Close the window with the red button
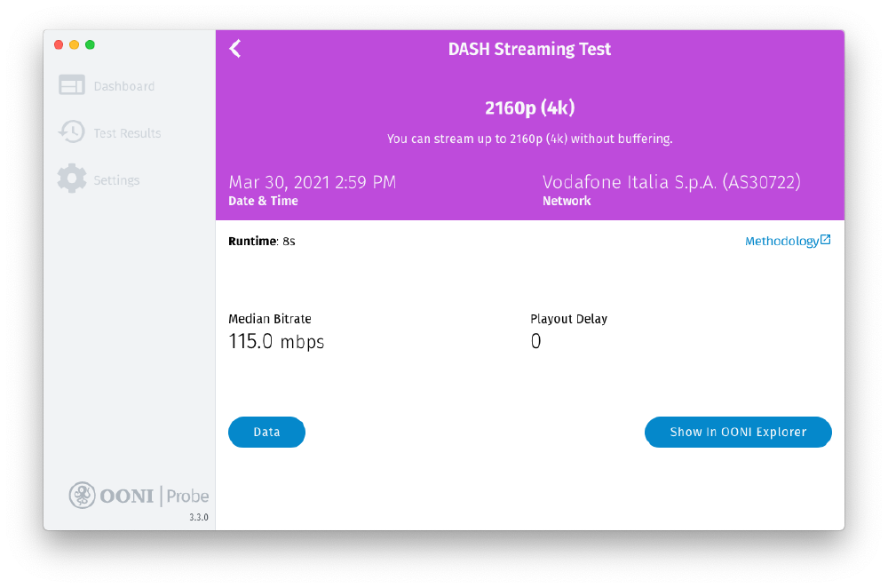888x588 pixels. click(59, 44)
